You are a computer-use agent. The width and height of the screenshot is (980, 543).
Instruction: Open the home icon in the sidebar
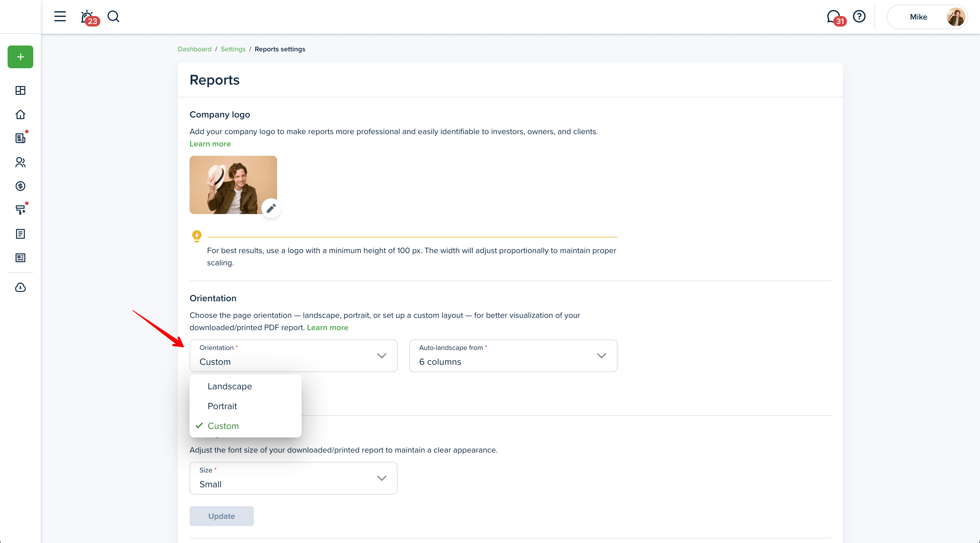[20, 114]
